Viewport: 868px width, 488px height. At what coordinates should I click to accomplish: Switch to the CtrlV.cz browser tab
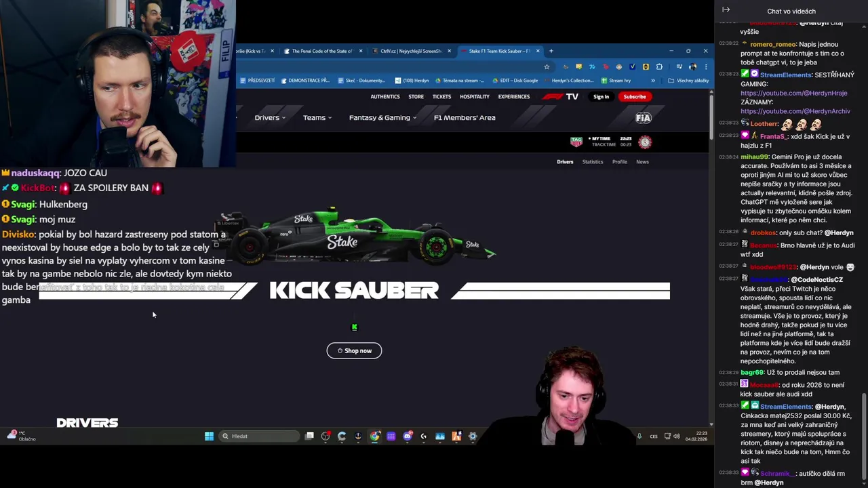(x=410, y=51)
